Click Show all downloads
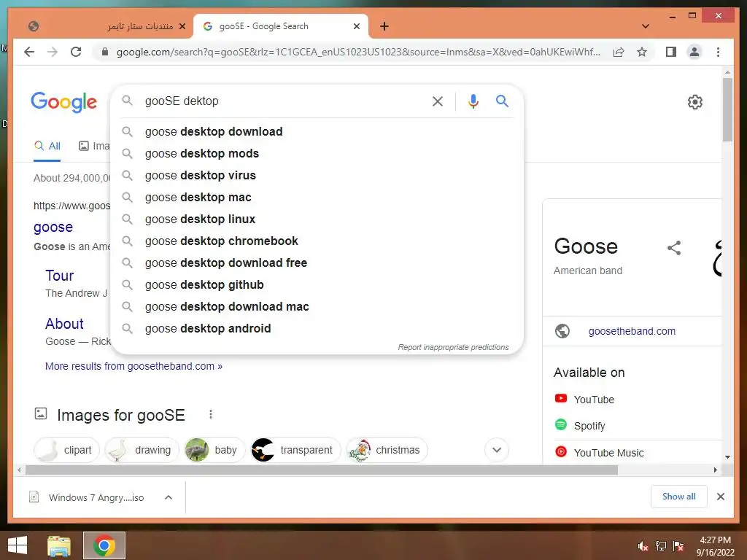Viewport: 747px width, 560px height. 679,497
